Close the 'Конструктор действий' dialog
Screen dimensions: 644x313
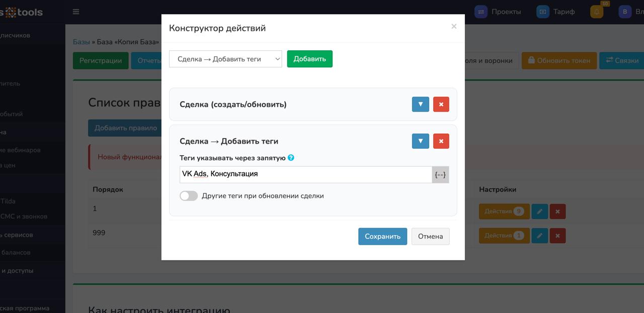click(x=454, y=26)
